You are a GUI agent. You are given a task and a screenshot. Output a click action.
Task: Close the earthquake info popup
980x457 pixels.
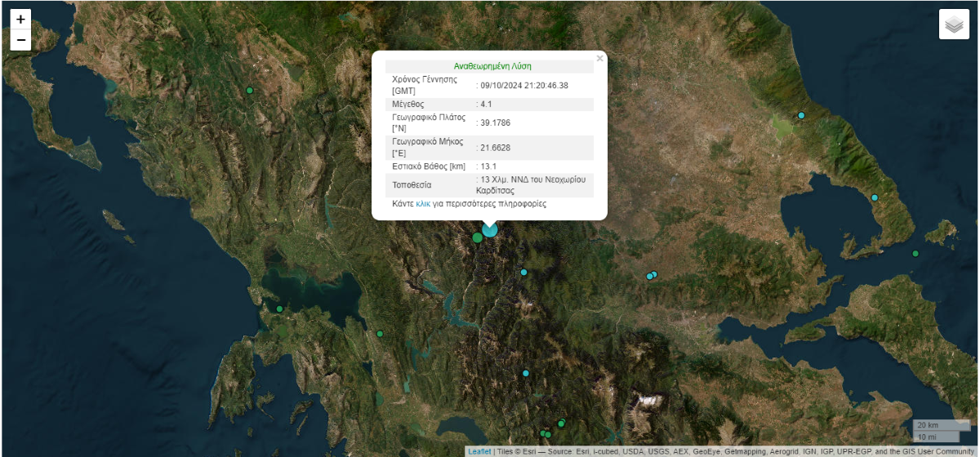pos(599,59)
